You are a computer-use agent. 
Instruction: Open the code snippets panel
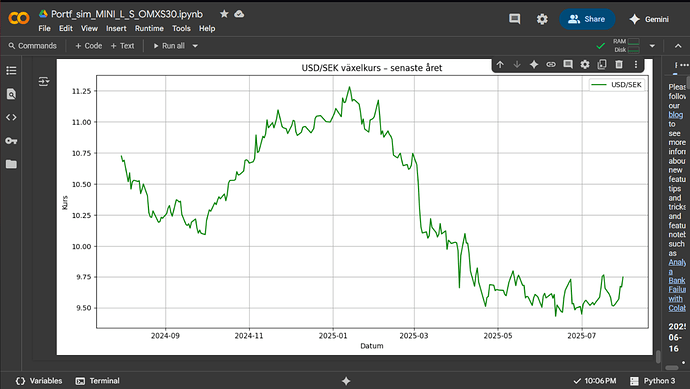point(11,117)
